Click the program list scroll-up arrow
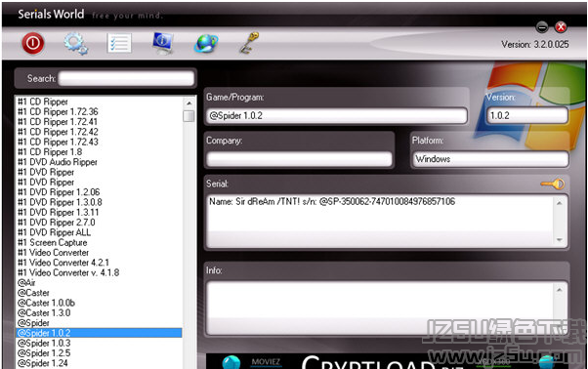This screenshot has height=369, width=588. pyautogui.click(x=189, y=102)
